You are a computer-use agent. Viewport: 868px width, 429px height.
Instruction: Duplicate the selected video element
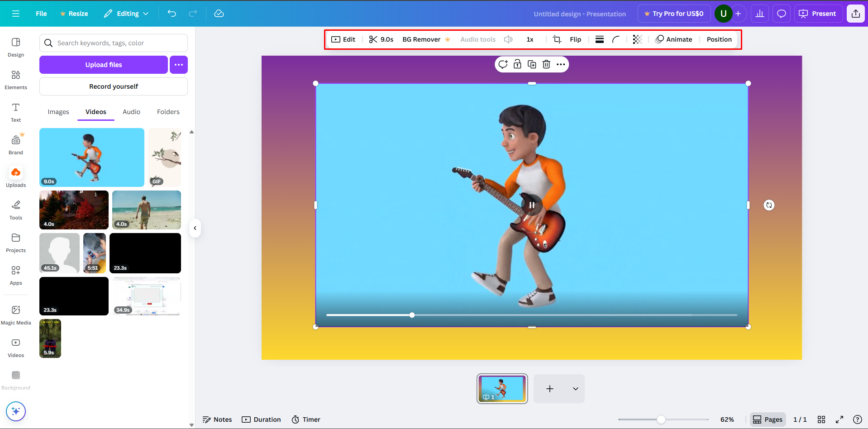(532, 64)
